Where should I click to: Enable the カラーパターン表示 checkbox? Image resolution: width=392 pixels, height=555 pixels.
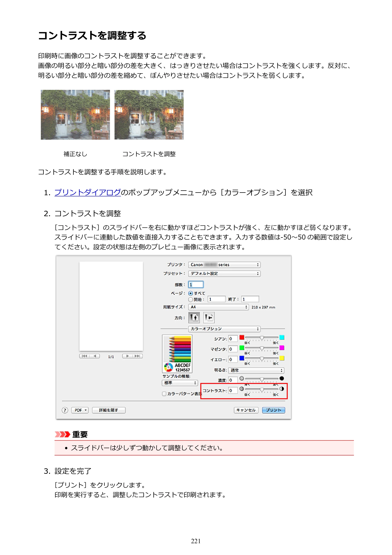[164, 394]
